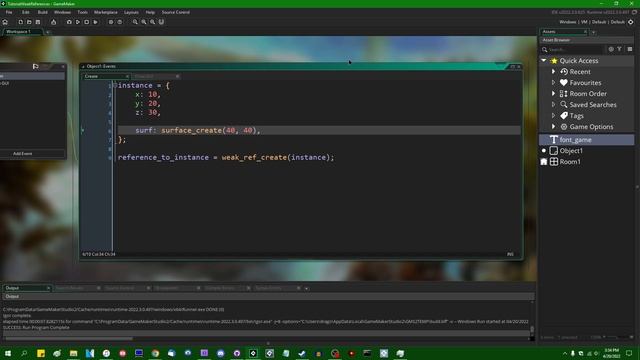Click the Output panel horizontal scrollbar
Screen dimensions: 640x360
coord(68,338)
